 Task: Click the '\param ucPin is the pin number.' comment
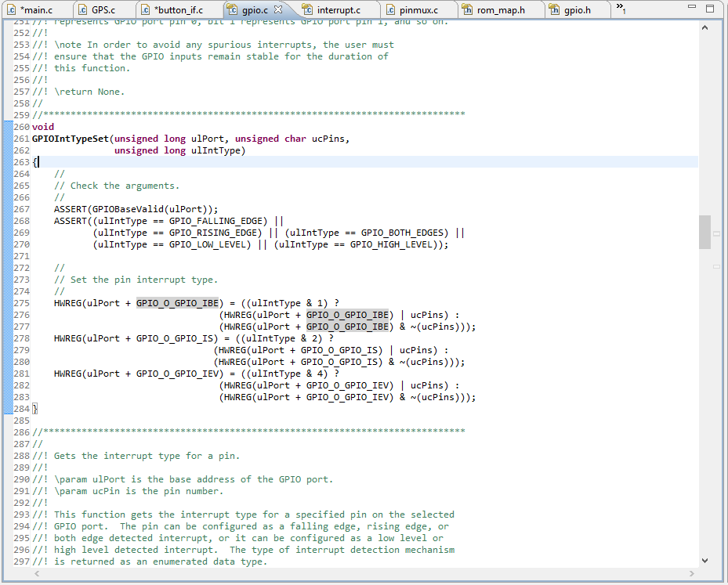[128, 491]
